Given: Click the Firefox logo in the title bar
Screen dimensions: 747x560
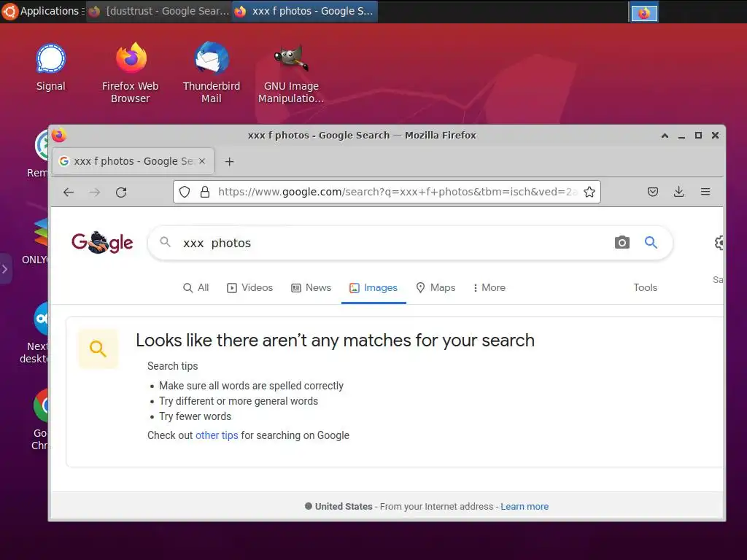Looking at the screenshot, I should pos(59,136).
